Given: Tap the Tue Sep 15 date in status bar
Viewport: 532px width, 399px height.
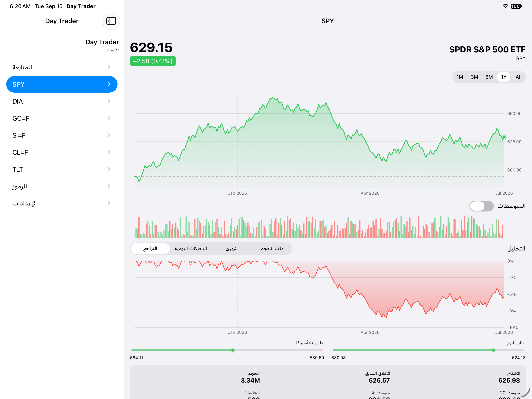Looking at the screenshot, I should tap(49, 6).
